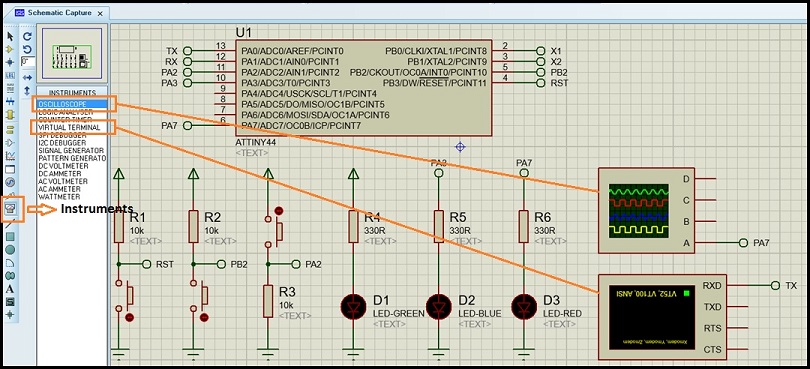The height and width of the screenshot is (369, 810).
Task: Click the push button above PA2 terminal
Action: pyautogui.click(x=273, y=228)
